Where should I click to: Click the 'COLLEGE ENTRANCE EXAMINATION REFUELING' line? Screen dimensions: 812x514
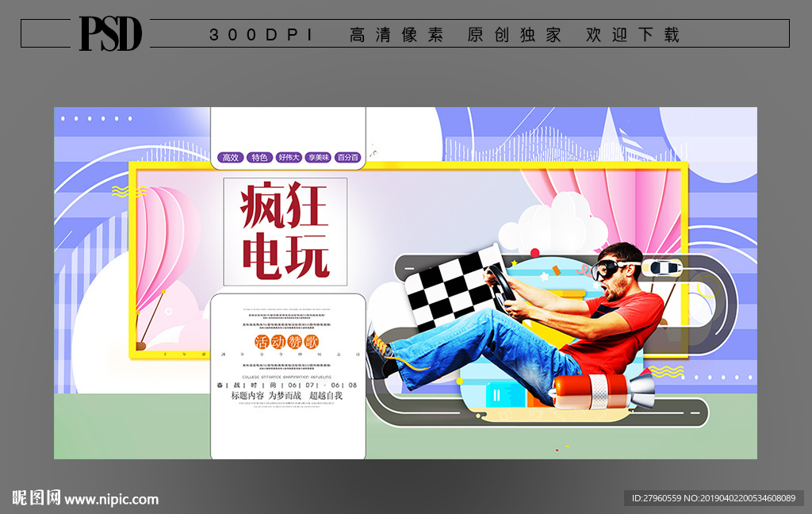(286, 378)
